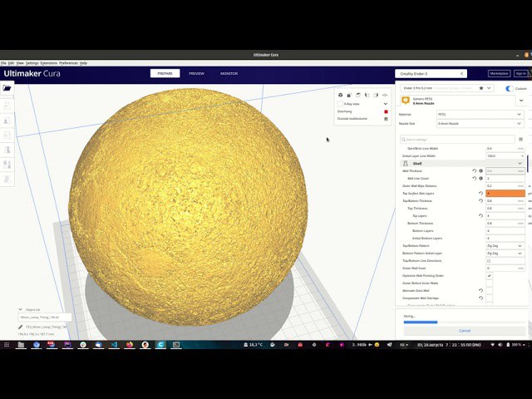
Task: Revert Top Layers setting
Action: [480, 216]
